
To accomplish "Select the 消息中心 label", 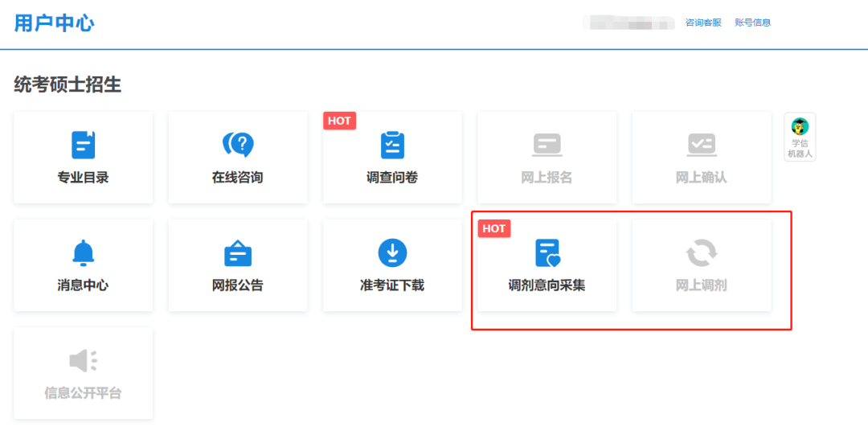I will point(83,285).
